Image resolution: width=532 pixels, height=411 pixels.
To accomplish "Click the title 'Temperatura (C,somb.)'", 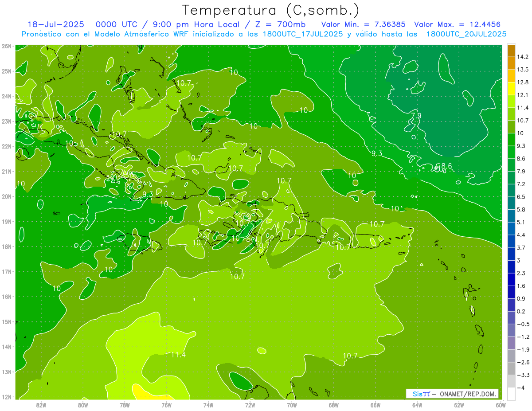I will [271, 10].
